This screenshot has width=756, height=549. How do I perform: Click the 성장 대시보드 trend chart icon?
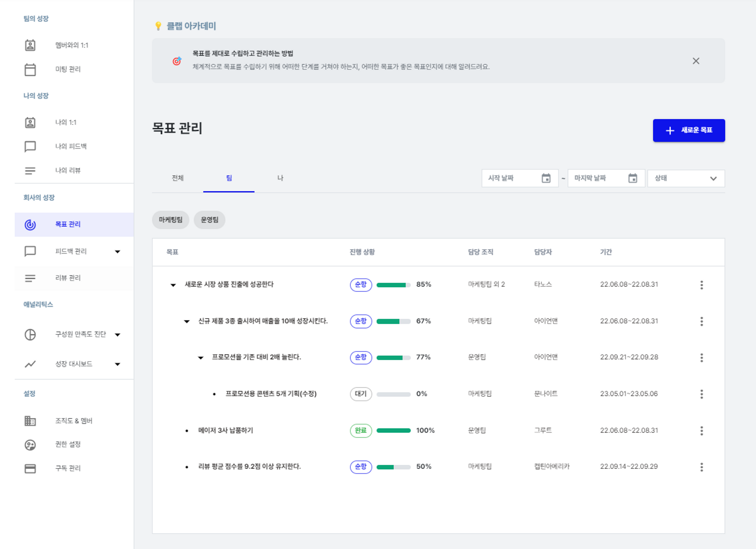pyautogui.click(x=30, y=363)
